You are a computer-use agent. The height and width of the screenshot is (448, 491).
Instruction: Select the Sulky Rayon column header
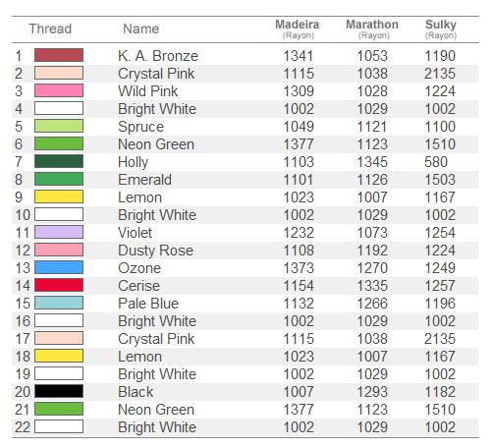(x=441, y=29)
